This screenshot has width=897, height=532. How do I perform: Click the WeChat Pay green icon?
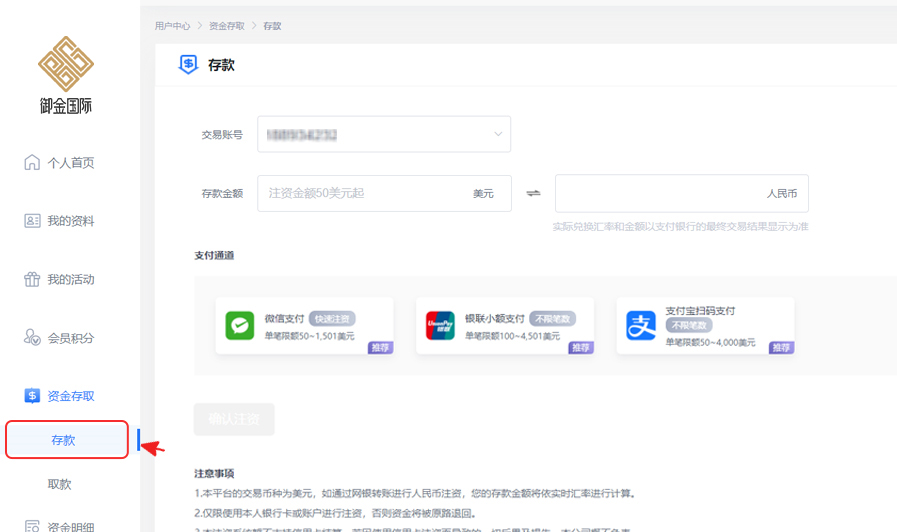click(240, 326)
